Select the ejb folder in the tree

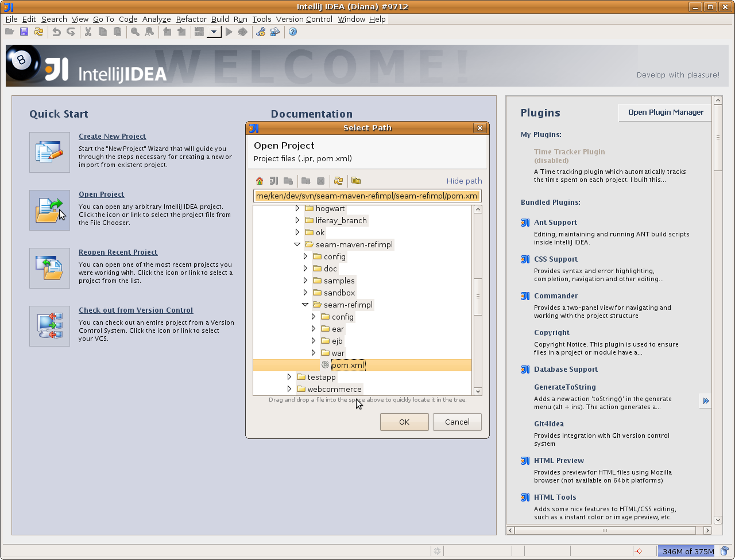[x=337, y=341]
